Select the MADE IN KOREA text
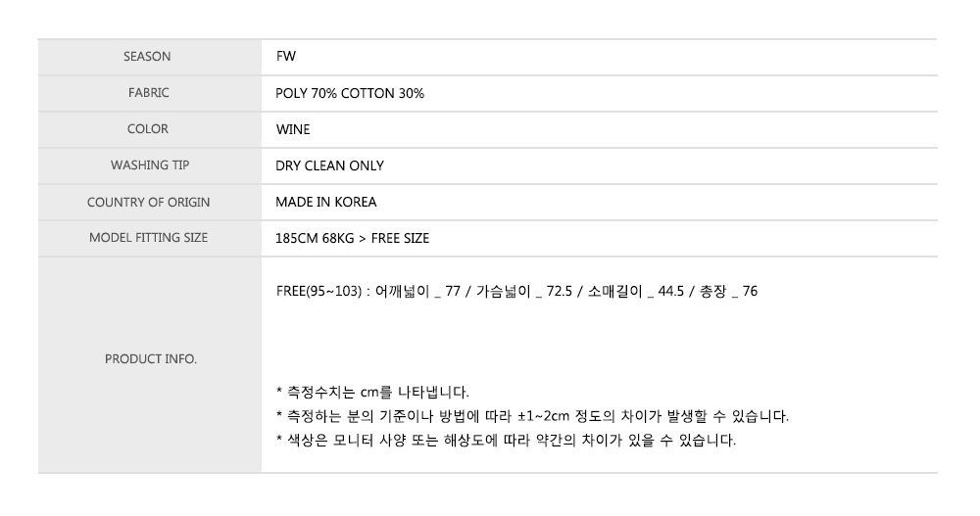This screenshot has height=516, width=980. [x=326, y=202]
